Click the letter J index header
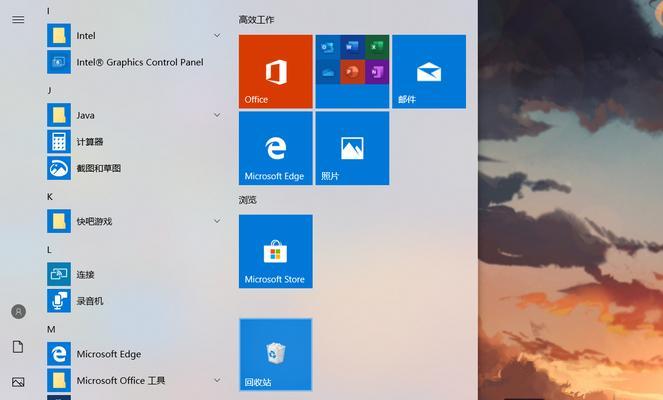This screenshot has height=400, width=663. [x=49, y=90]
